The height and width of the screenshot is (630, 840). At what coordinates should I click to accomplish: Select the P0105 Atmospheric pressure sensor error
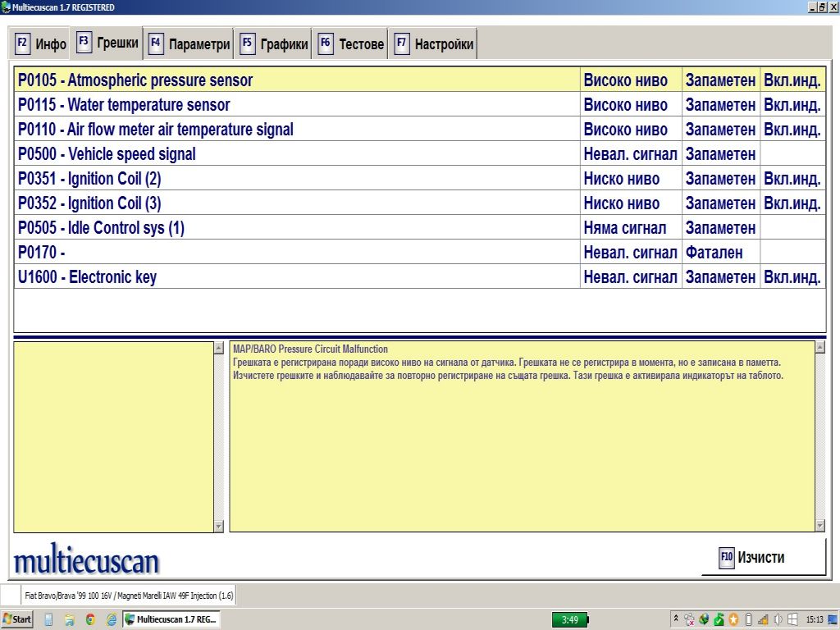click(295, 80)
